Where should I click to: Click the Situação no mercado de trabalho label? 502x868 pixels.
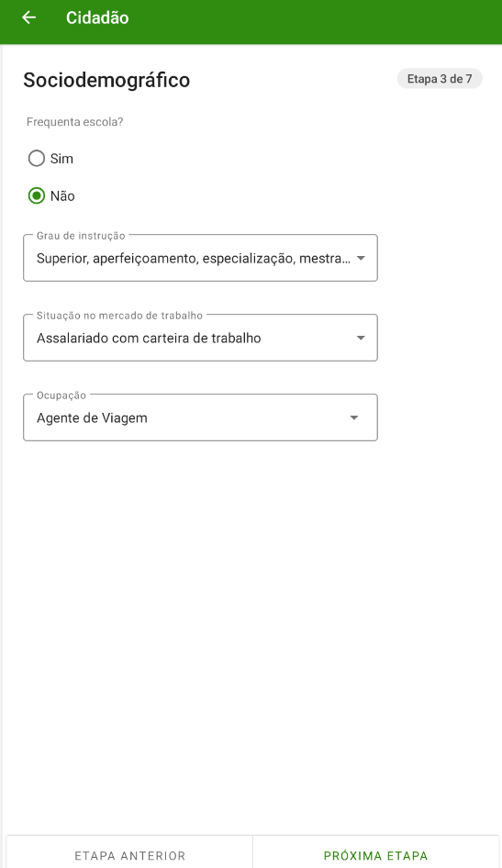(119, 316)
